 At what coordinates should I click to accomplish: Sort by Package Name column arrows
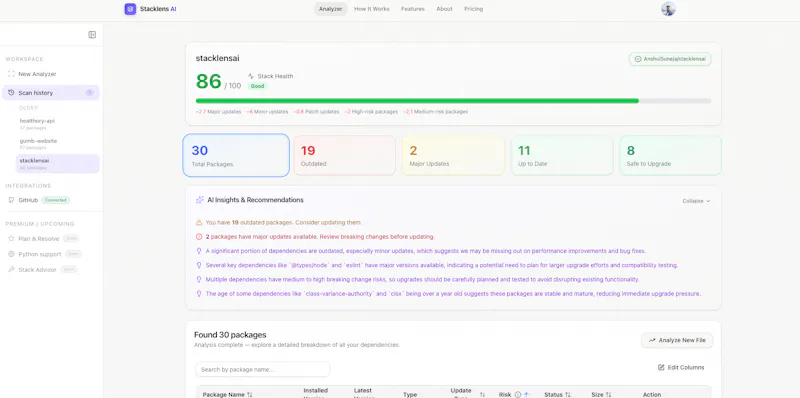click(250, 394)
